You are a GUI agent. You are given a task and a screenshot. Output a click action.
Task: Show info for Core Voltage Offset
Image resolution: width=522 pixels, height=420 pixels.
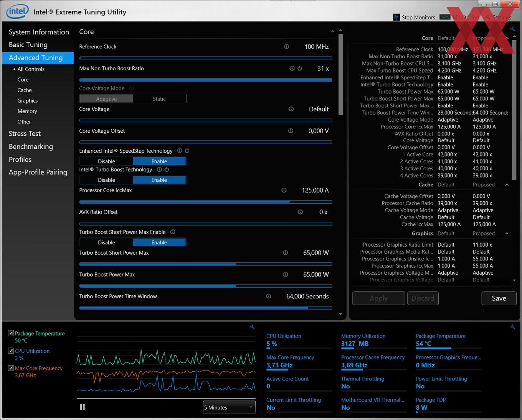click(x=291, y=131)
